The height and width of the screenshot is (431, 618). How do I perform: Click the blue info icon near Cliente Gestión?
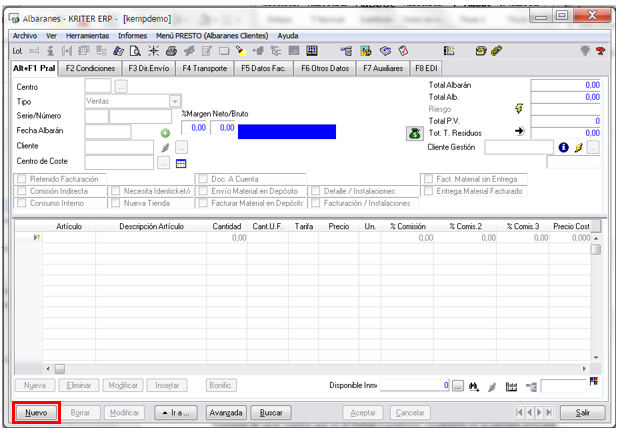[x=564, y=147]
